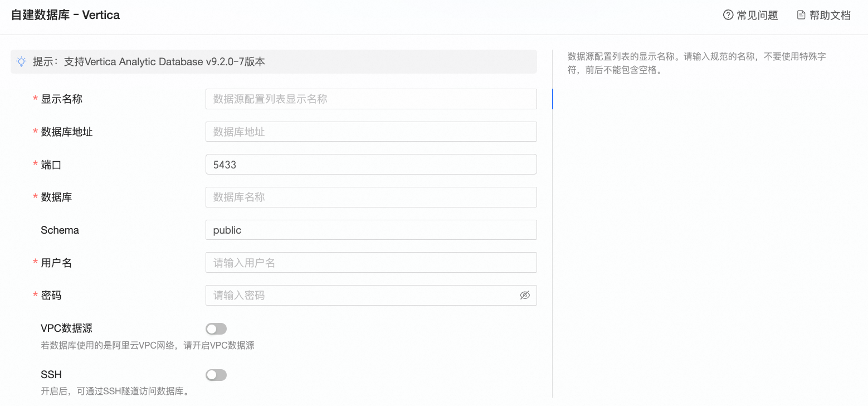The height and width of the screenshot is (406, 868).
Task: Click the 密码 input field
Action: tap(371, 295)
